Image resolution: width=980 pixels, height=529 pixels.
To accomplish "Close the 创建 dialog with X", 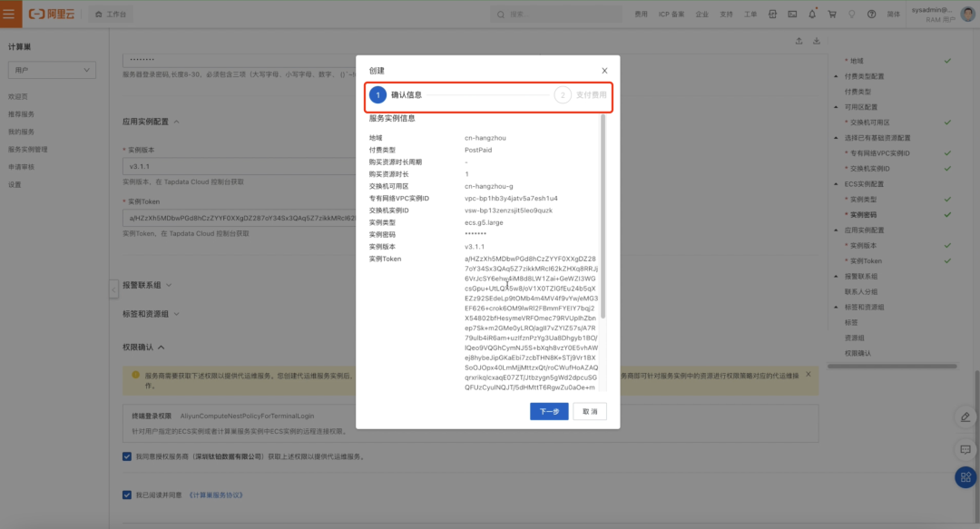I will click(x=604, y=71).
